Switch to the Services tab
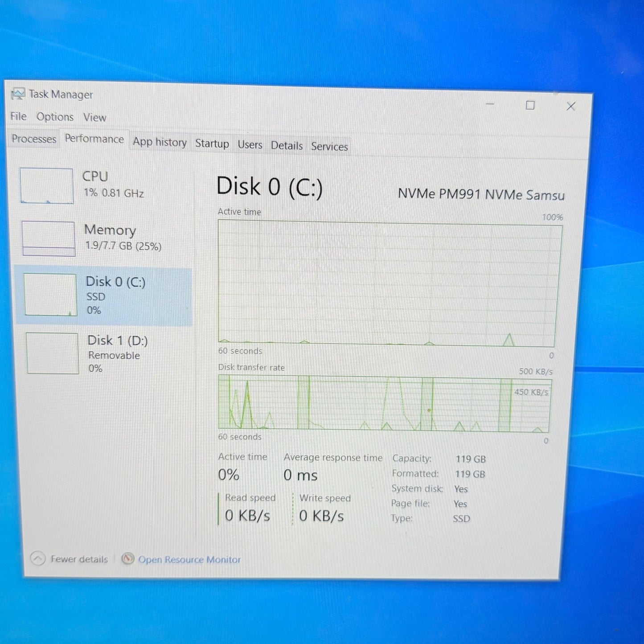Viewport: 644px width, 644px height. [x=329, y=147]
